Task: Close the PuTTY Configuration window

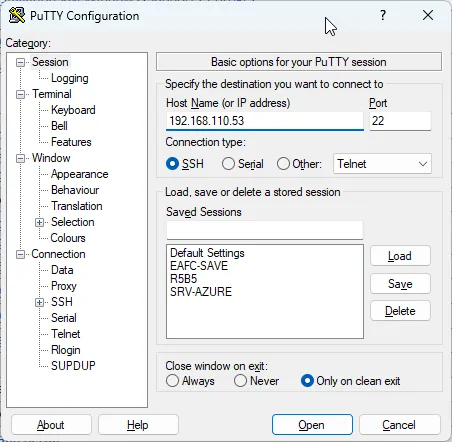Action: 428,15
